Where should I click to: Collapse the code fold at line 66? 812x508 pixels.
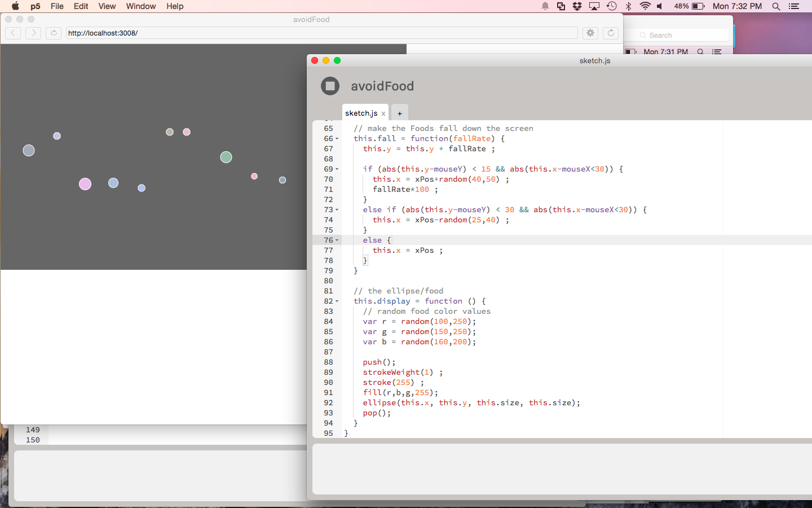pos(337,139)
